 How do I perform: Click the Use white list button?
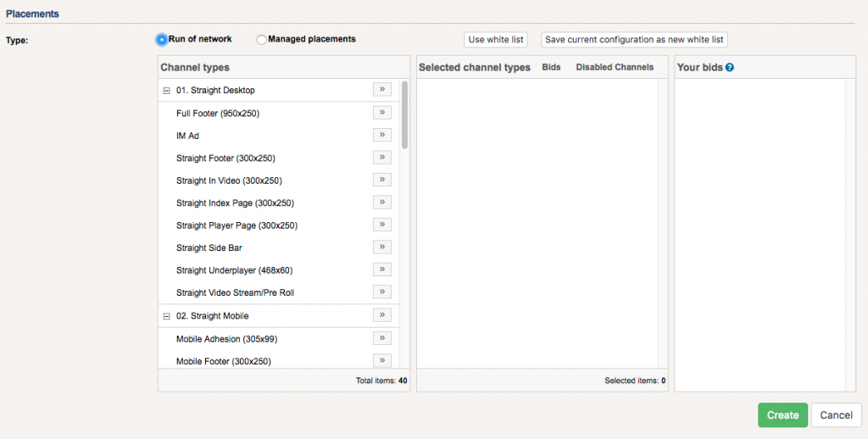[496, 40]
